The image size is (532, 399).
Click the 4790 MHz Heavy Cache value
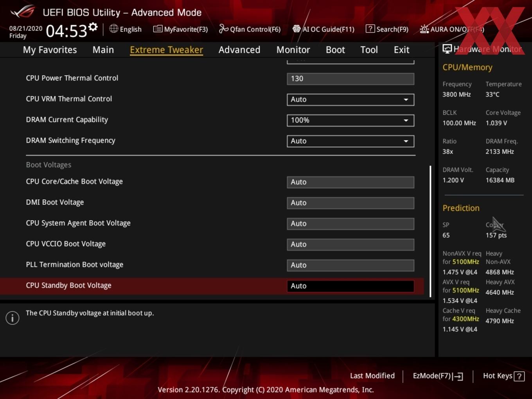pyautogui.click(x=500, y=321)
